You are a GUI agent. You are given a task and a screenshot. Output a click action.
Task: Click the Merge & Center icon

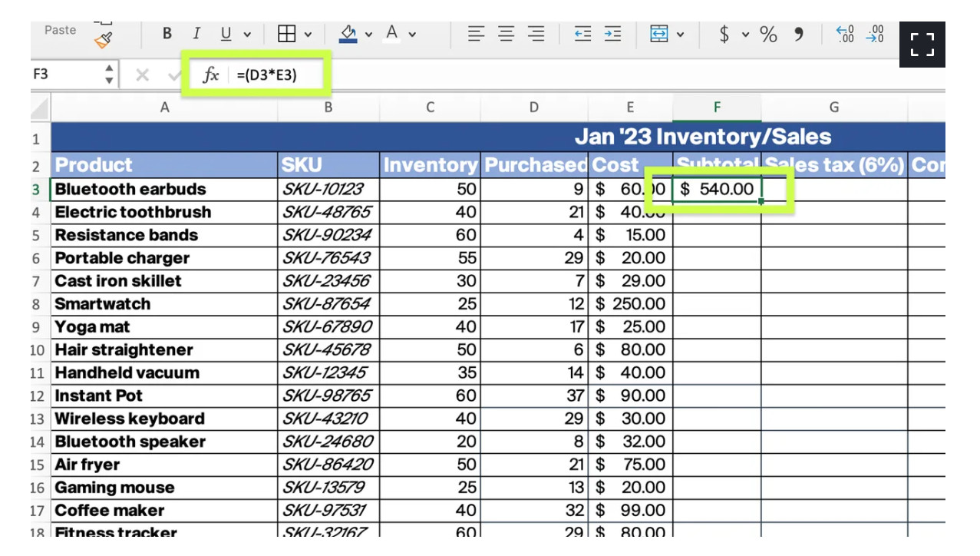pyautogui.click(x=658, y=34)
